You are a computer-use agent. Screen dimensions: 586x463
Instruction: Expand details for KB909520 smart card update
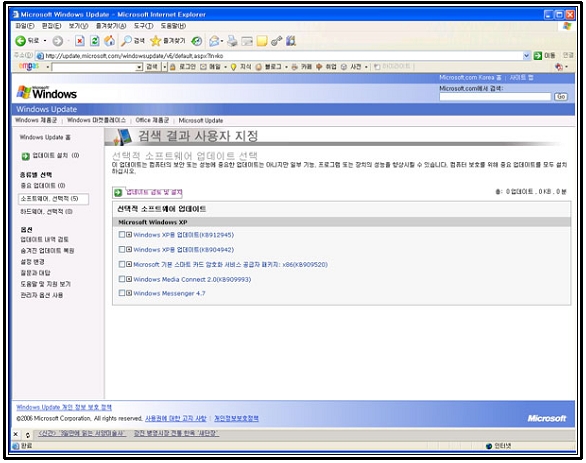point(129,264)
